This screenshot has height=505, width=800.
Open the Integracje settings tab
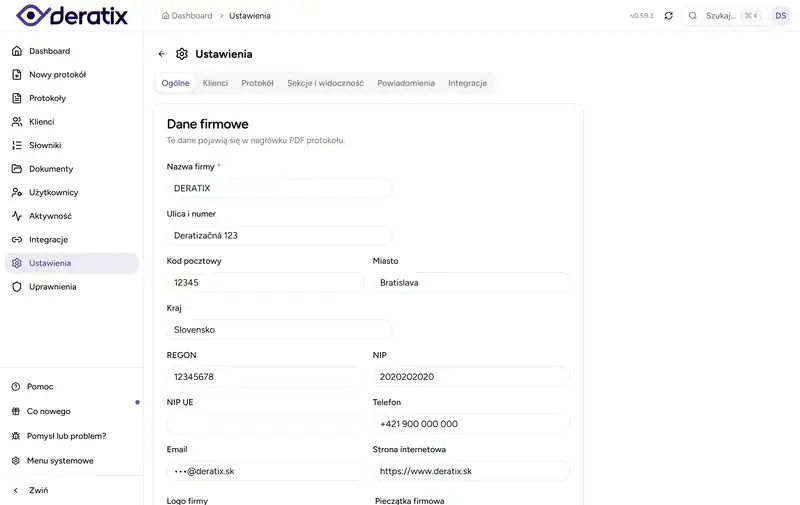[467, 83]
